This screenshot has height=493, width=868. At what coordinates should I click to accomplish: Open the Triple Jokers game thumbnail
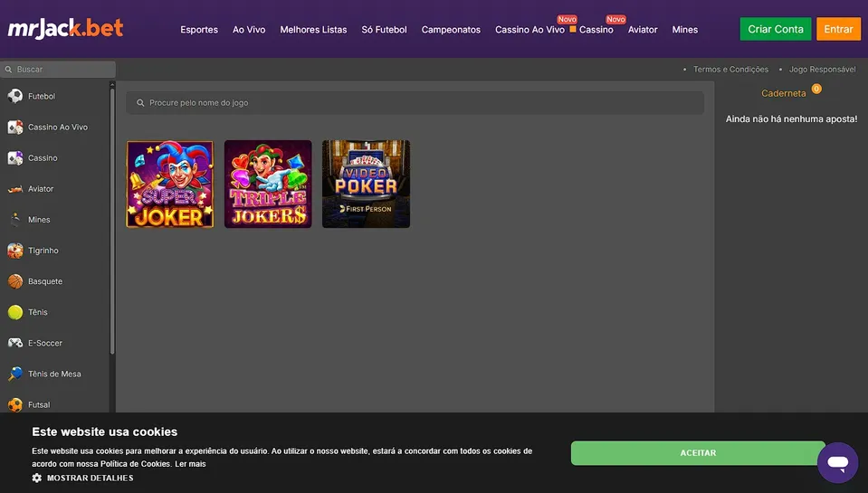click(x=268, y=184)
